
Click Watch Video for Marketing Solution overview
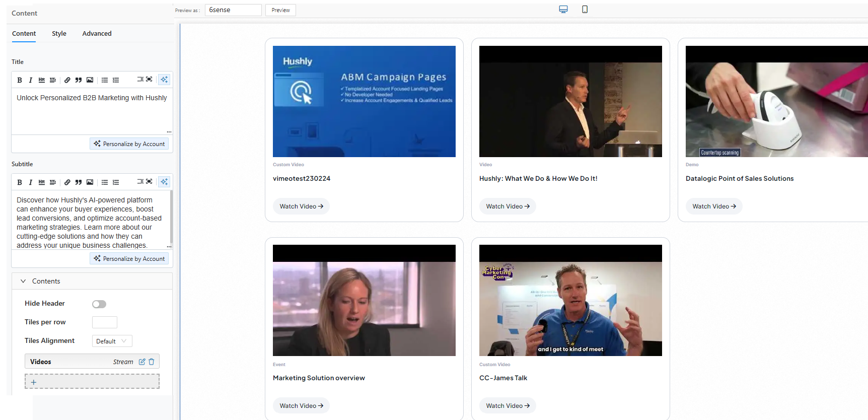301,406
